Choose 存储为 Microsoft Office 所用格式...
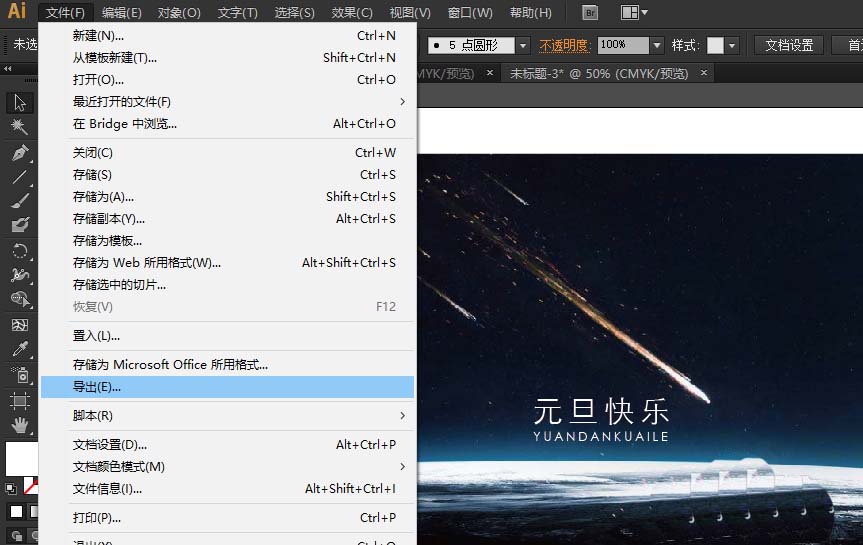 click(x=227, y=364)
